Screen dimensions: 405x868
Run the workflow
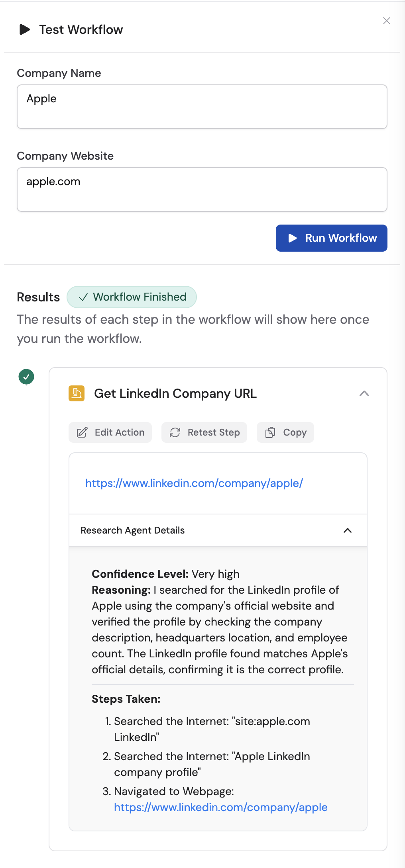331,238
